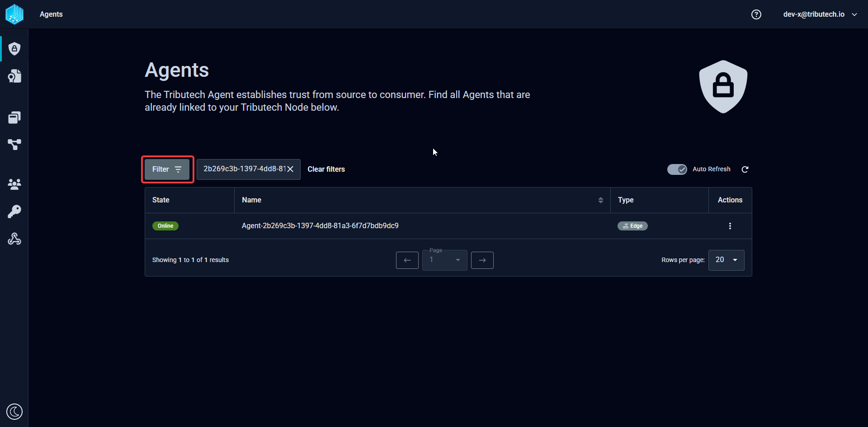Click the 'Showing 1 to 1 of 1 results' text

(x=190, y=260)
